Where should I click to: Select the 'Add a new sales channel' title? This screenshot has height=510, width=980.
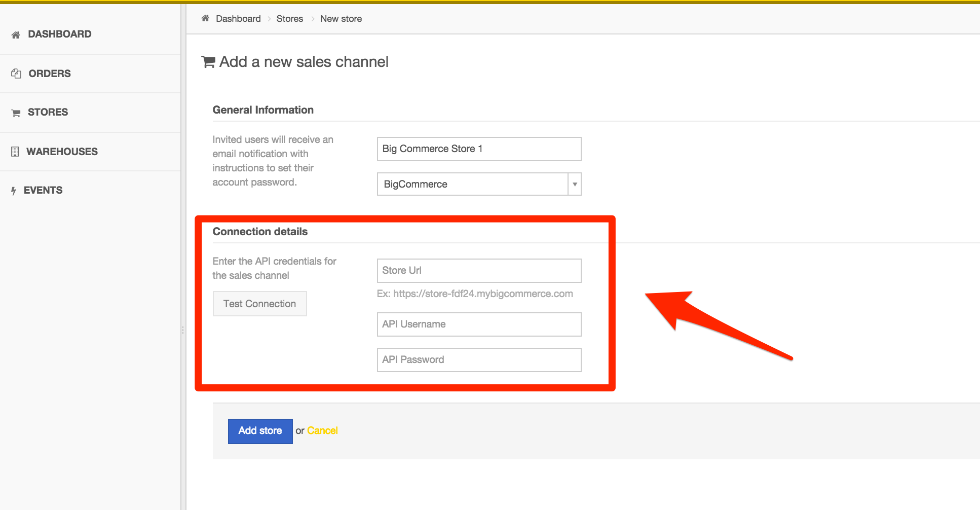tap(304, 62)
